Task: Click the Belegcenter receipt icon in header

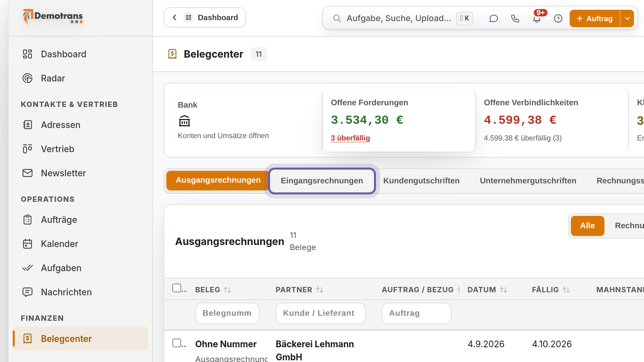Action: coord(172,54)
